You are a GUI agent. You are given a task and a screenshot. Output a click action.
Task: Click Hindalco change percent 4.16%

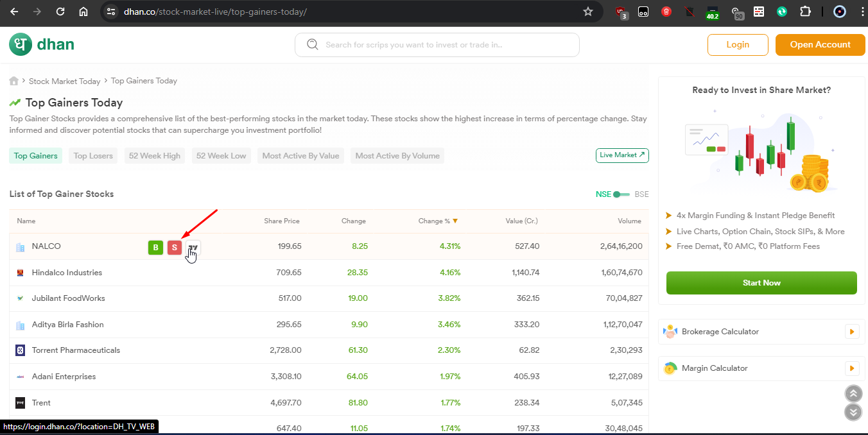pyautogui.click(x=449, y=273)
